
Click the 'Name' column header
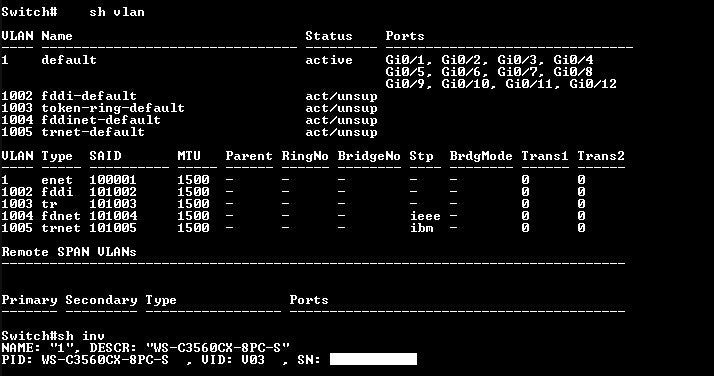(57, 36)
